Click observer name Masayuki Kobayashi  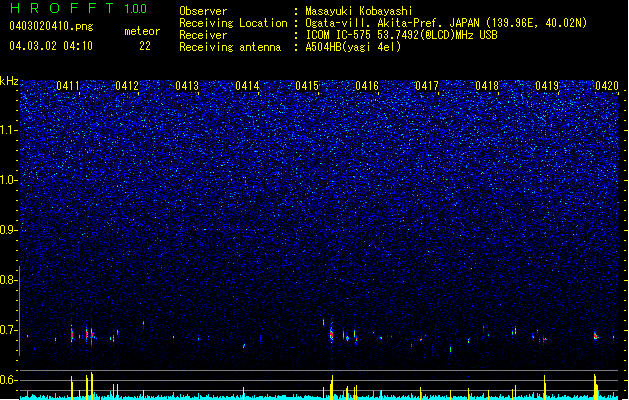tap(359, 11)
